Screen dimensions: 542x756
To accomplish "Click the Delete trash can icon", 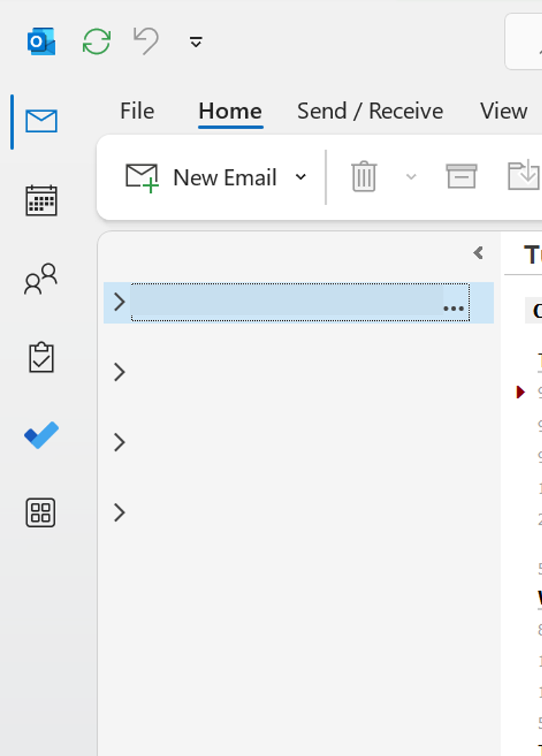I will pos(364,177).
